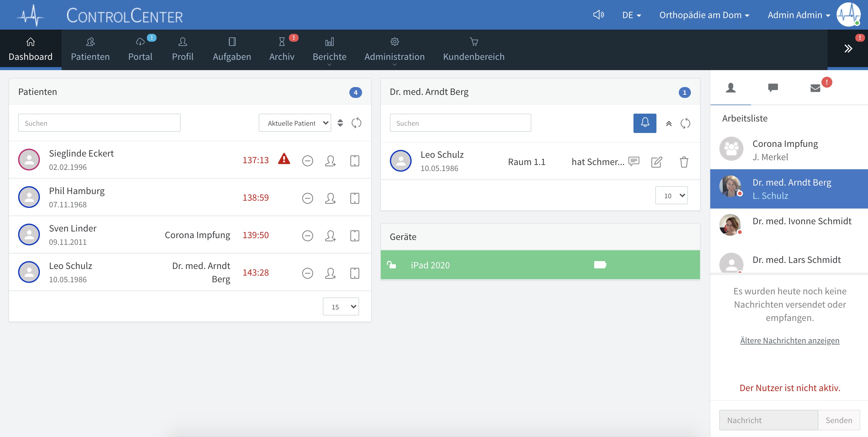The height and width of the screenshot is (437, 868).
Task: Assign Leo Schulz via user-plus icon
Action: coord(330,273)
